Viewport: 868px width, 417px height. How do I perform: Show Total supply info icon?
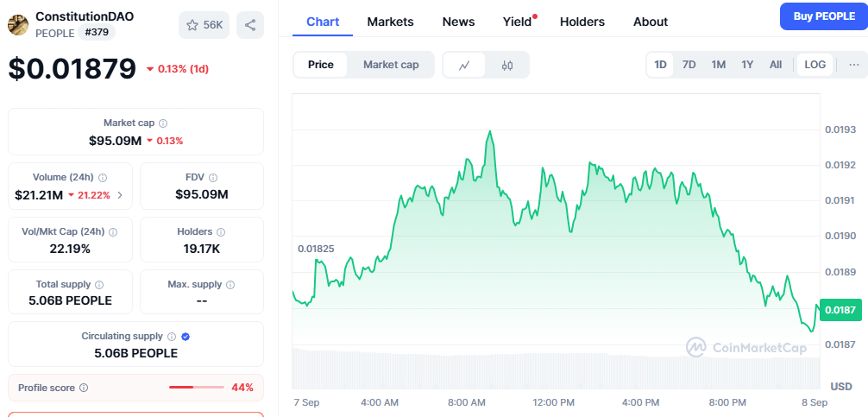pos(99,285)
